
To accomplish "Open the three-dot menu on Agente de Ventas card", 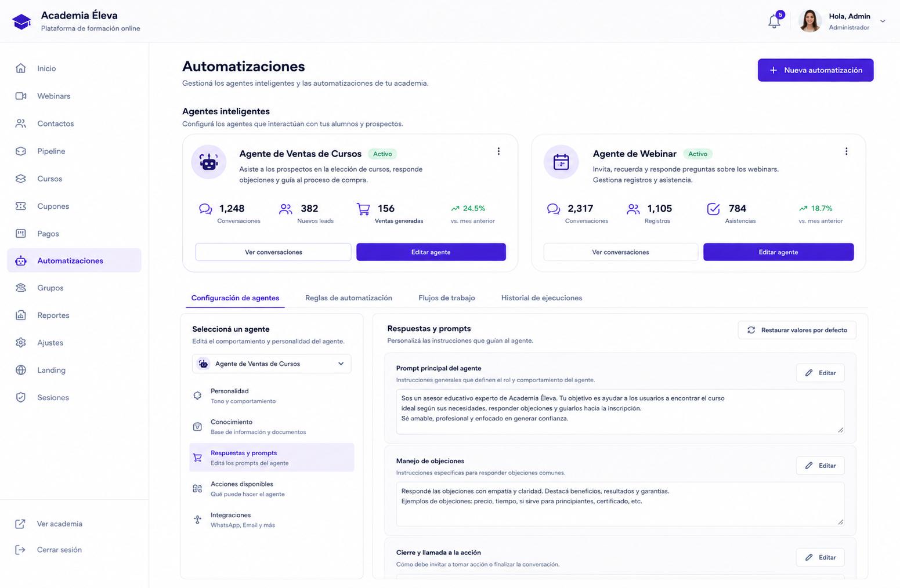I will pos(498,151).
